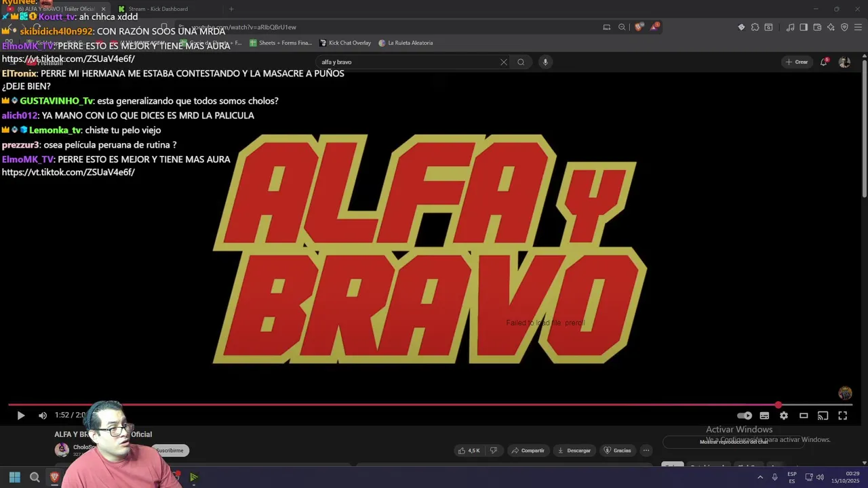Viewport: 868px width, 488px height.
Task: Switch to theater mode
Action: point(804,415)
